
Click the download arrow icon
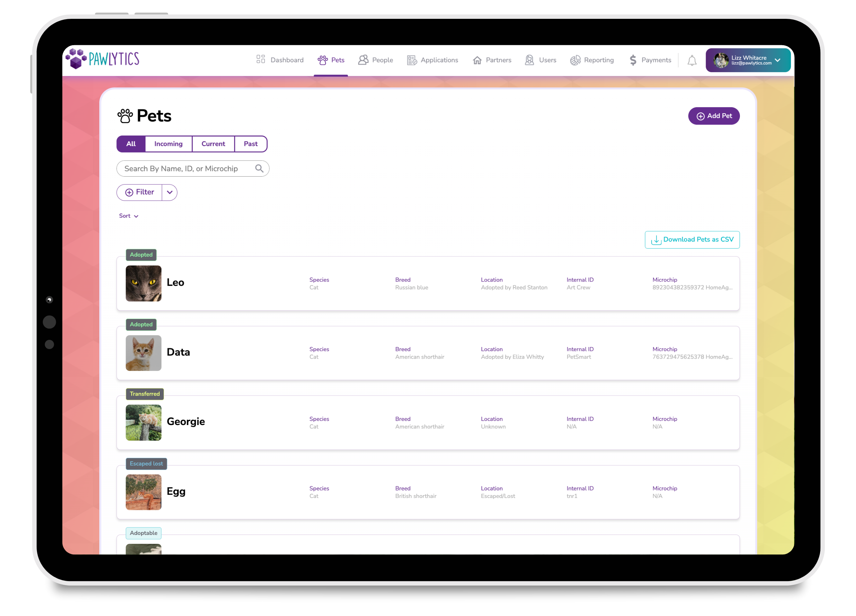click(656, 240)
